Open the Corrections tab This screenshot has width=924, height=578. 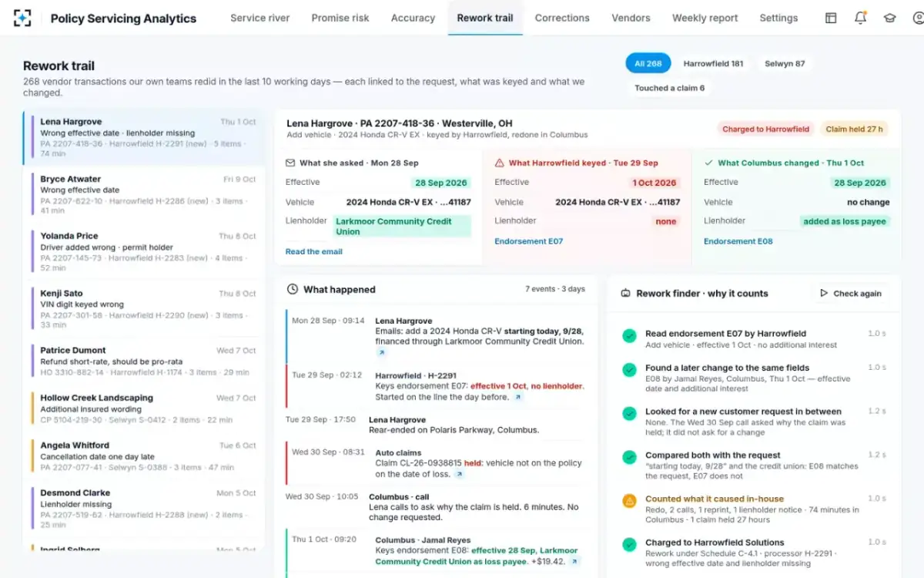tap(562, 18)
